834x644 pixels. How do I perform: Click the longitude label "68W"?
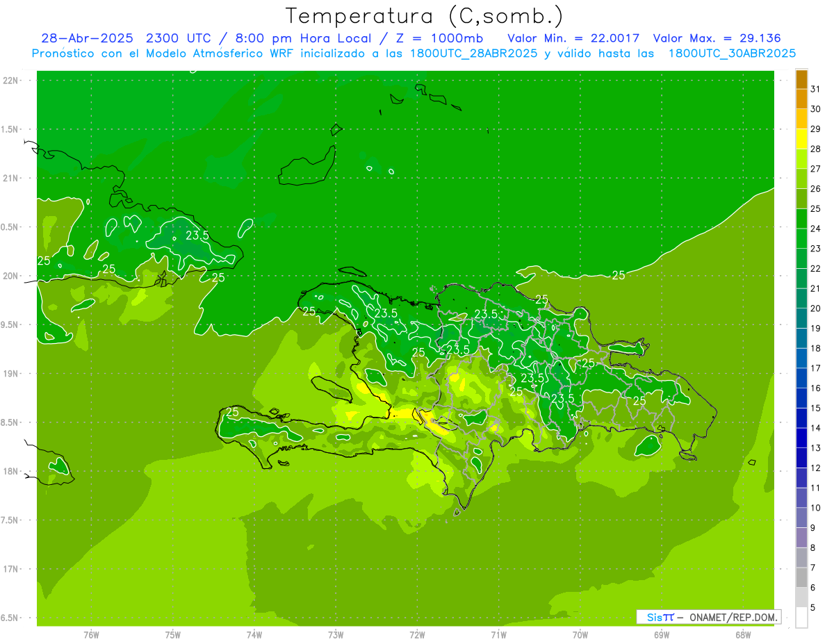[x=743, y=635]
